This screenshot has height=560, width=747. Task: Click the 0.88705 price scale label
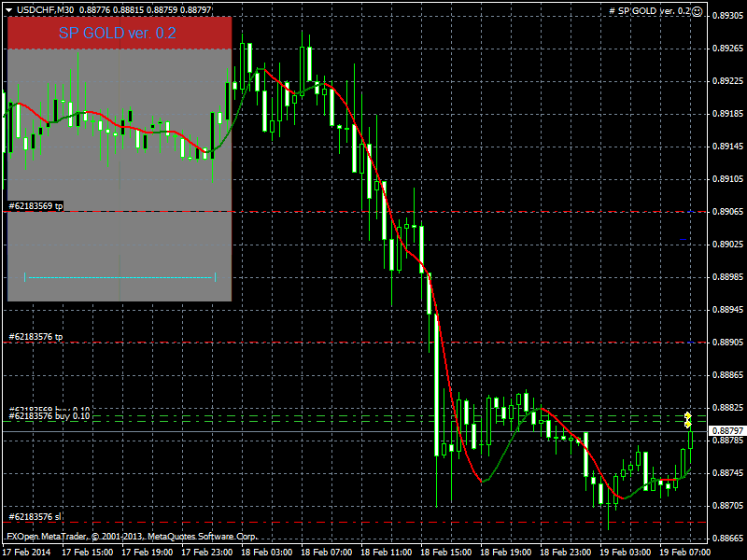coord(728,505)
